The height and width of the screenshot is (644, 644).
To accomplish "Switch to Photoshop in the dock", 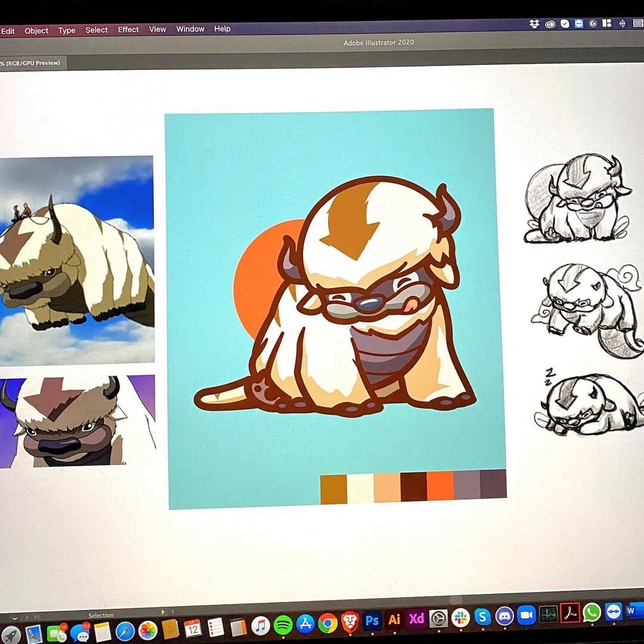I will point(372,620).
